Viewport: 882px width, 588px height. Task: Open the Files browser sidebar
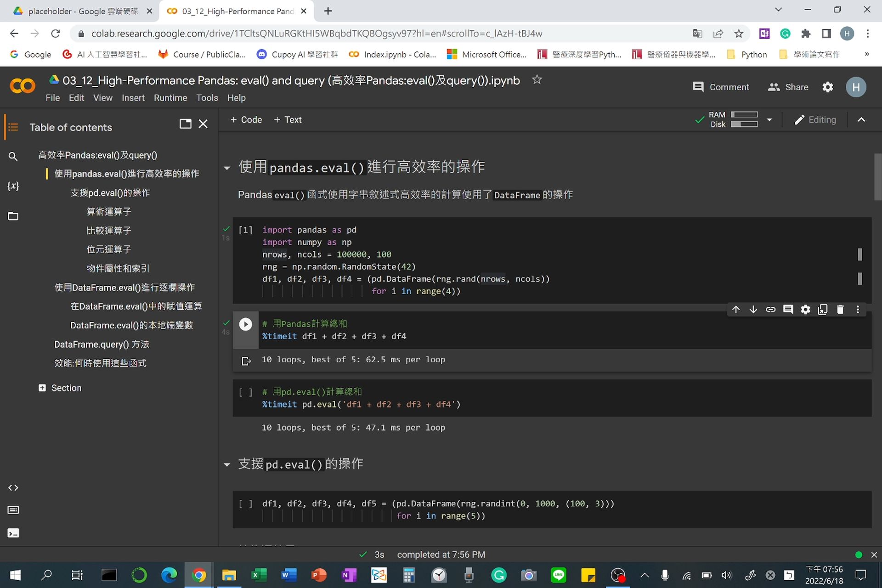pyautogui.click(x=13, y=216)
